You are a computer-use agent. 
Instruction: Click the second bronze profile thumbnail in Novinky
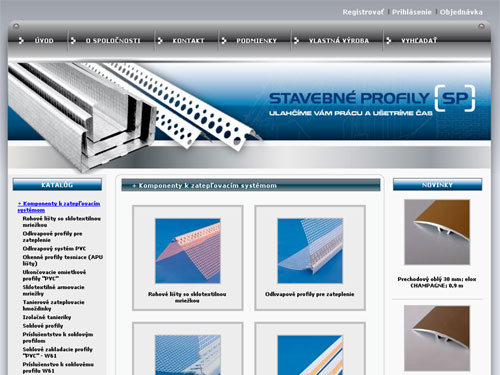tap(437, 338)
